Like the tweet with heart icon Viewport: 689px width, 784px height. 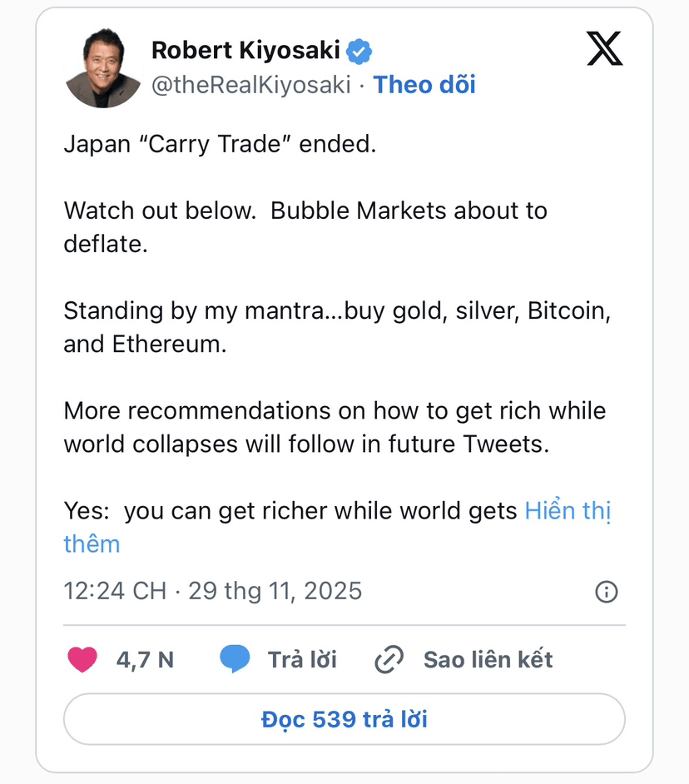point(82,660)
